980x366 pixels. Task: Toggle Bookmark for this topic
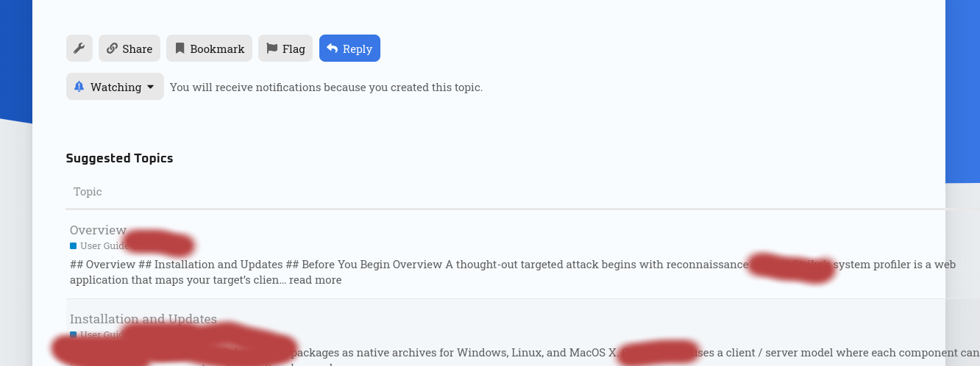tap(210, 49)
